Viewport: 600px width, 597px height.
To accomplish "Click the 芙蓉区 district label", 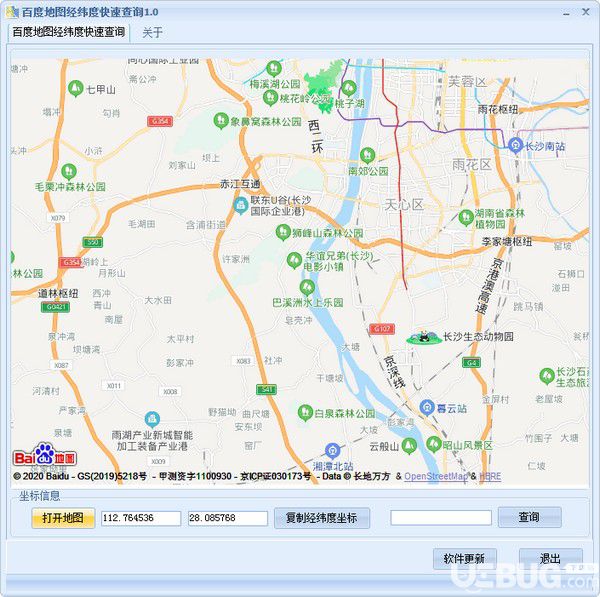I will coord(468,82).
